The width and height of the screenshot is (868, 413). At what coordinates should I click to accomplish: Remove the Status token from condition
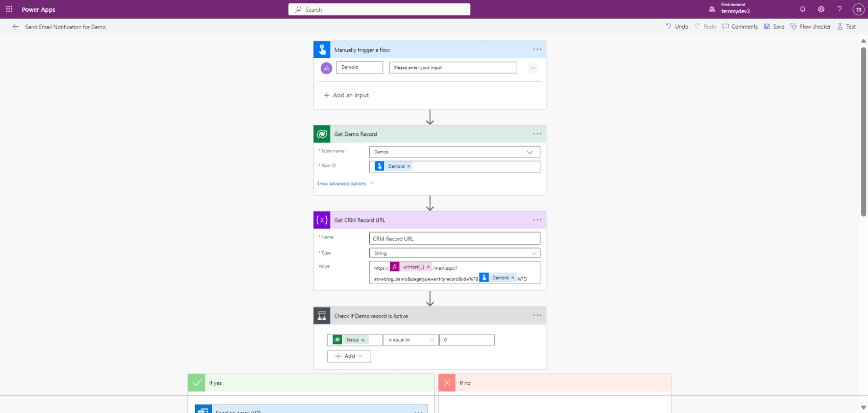click(x=363, y=340)
